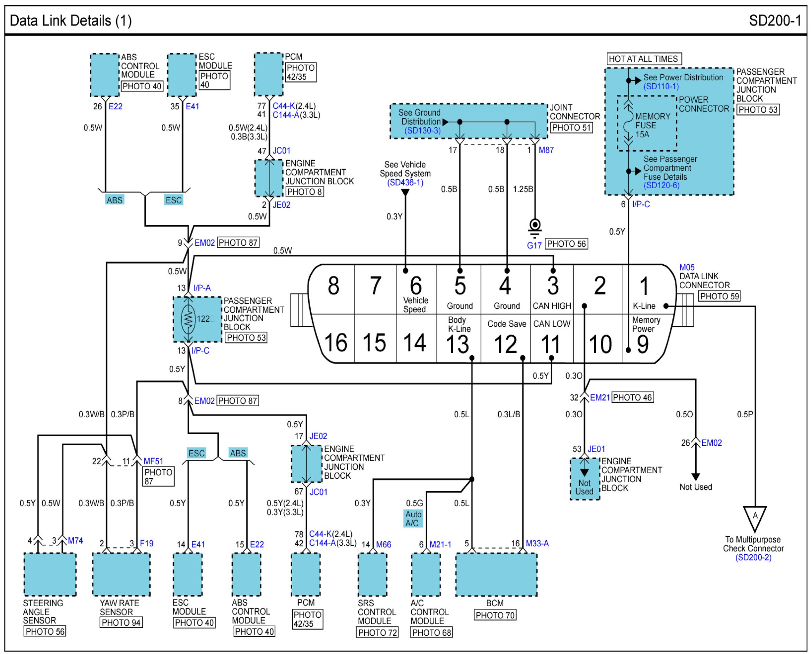The image size is (812, 654).
Task: Follow the SD200-2 multipurpose check connector link
Action: tap(753, 557)
